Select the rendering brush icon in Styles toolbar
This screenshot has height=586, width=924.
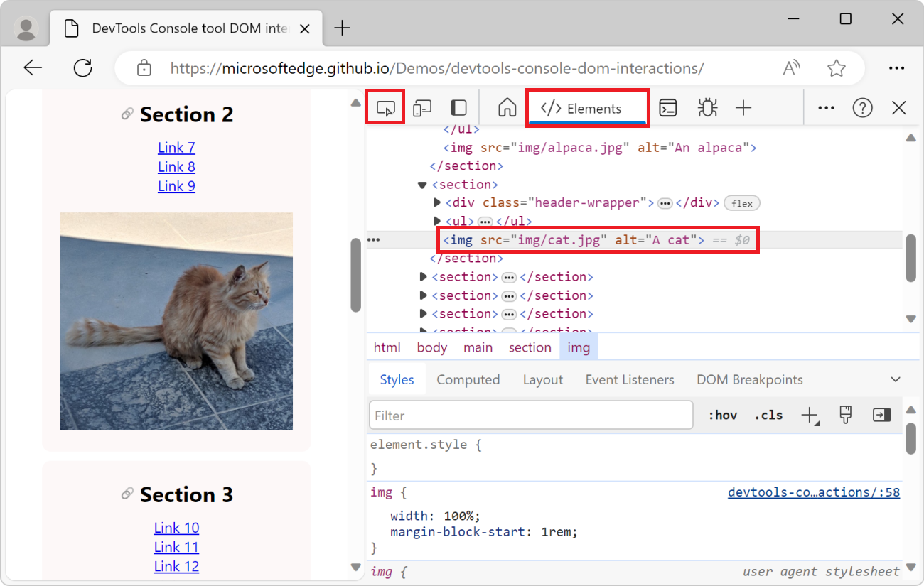coord(845,415)
